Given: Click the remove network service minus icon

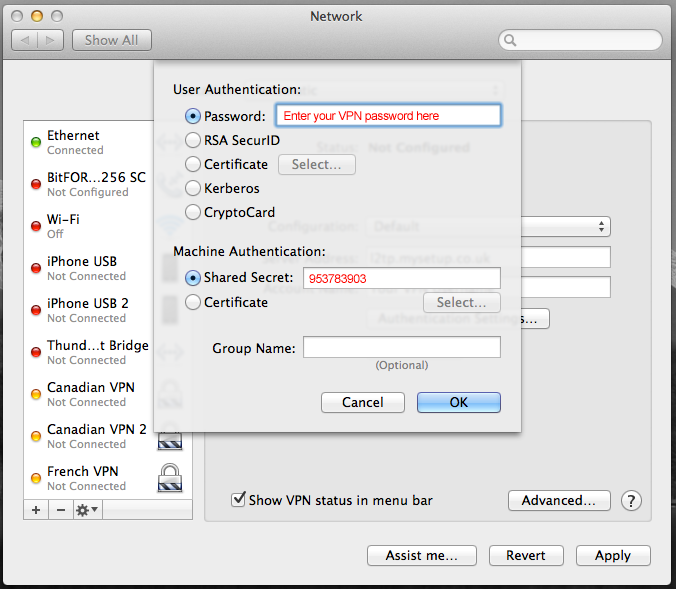Looking at the screenshot, I should [61, 510].
